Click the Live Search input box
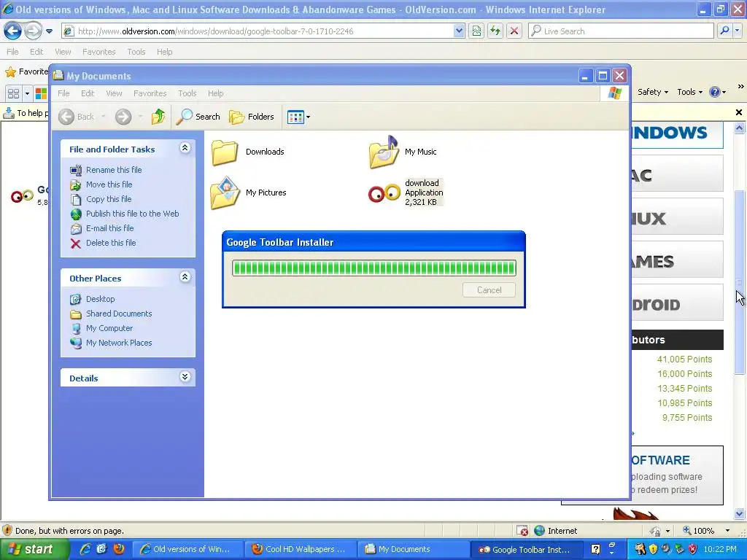Viewport: 747px width, 560px height. click(x=622, y=31)
